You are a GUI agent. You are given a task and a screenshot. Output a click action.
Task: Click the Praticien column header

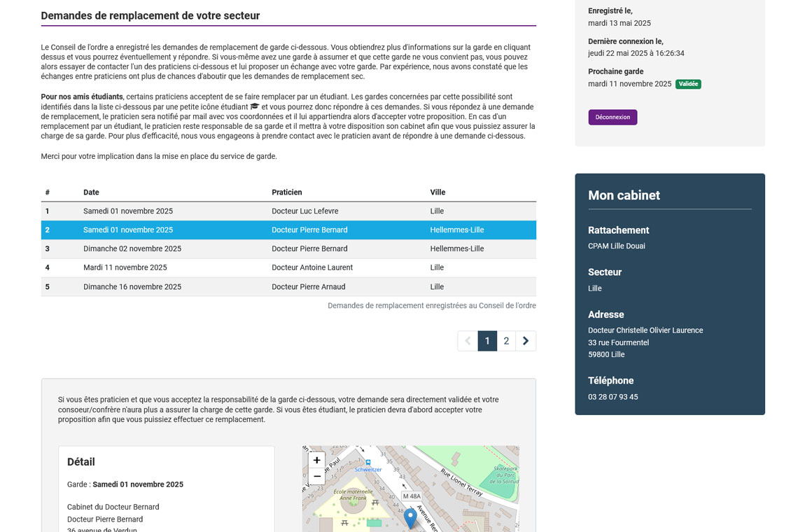coord(286,192)
